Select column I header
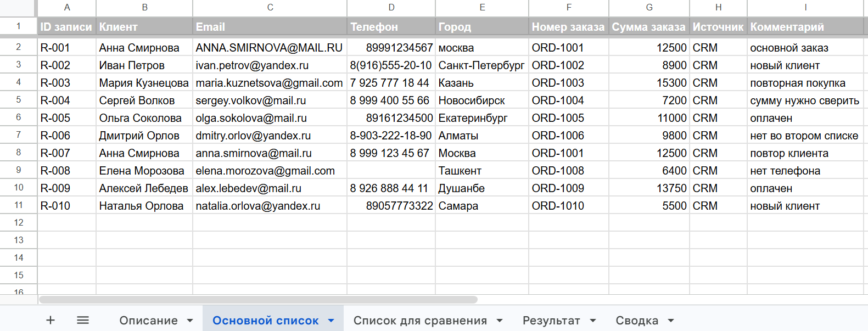This screenshot has width=868, height=331. coord(805,8)
